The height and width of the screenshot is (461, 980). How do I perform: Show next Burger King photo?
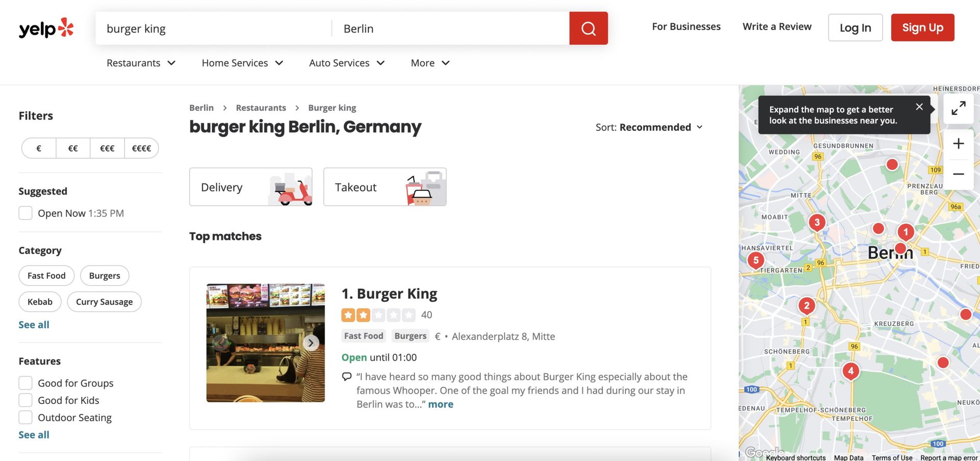[x=311, y=343]
